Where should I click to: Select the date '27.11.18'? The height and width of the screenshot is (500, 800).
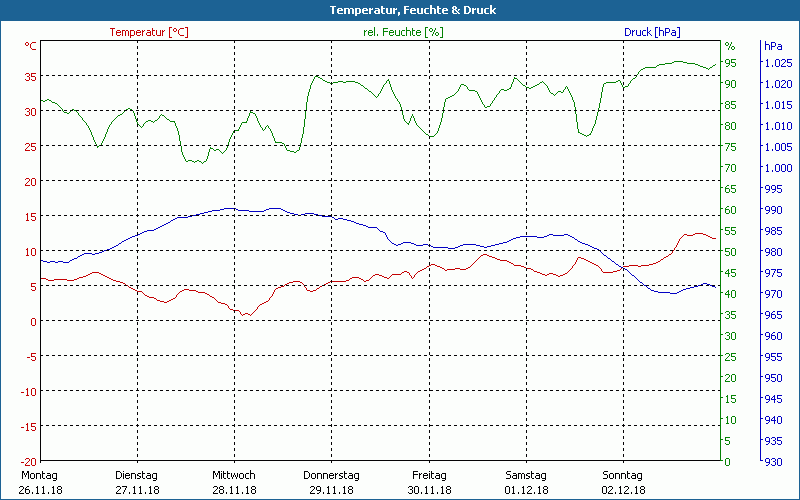pos(137,490)
